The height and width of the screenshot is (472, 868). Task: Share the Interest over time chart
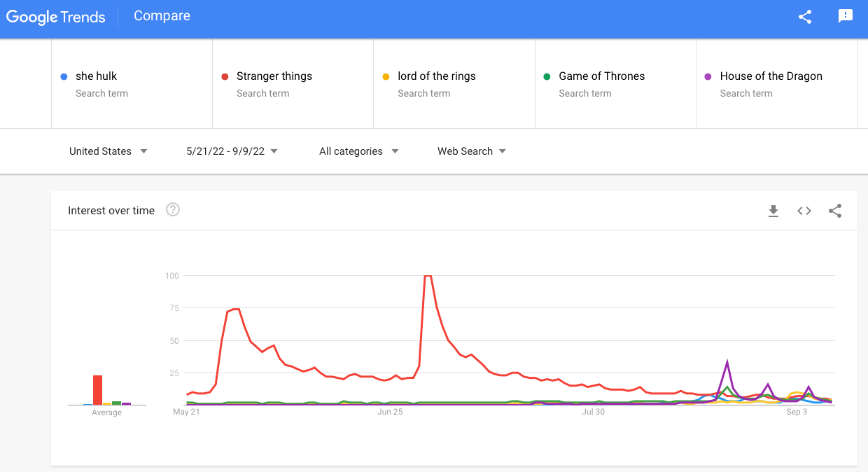click(x=835, y=210)
